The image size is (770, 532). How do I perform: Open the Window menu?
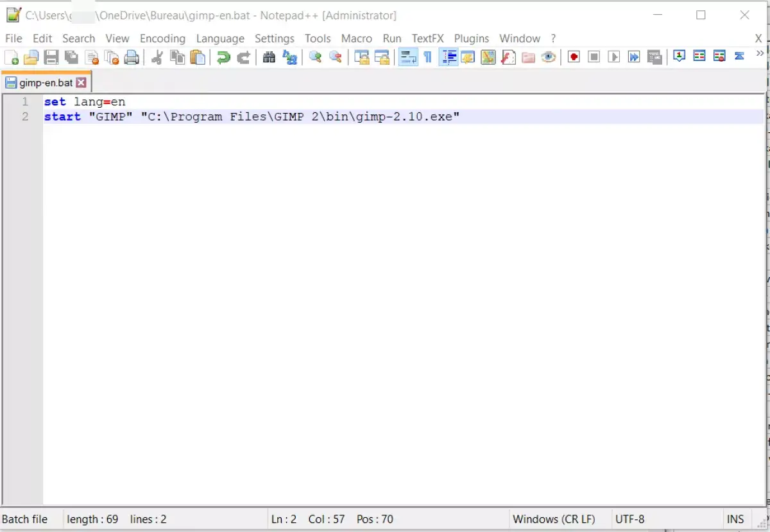[x=520, y=39]
